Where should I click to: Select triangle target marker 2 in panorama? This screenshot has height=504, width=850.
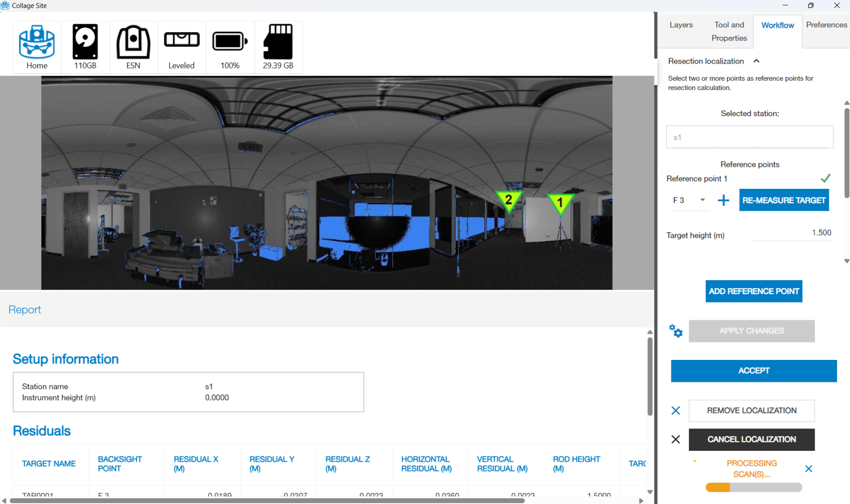508,200
